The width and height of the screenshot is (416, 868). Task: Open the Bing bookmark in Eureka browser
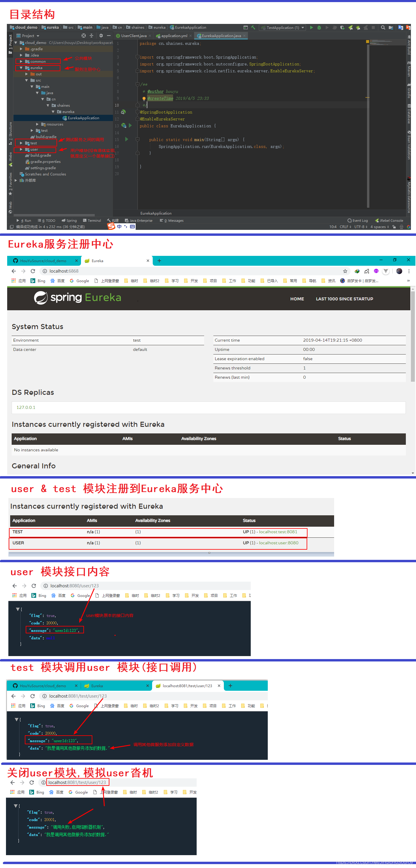38,281
